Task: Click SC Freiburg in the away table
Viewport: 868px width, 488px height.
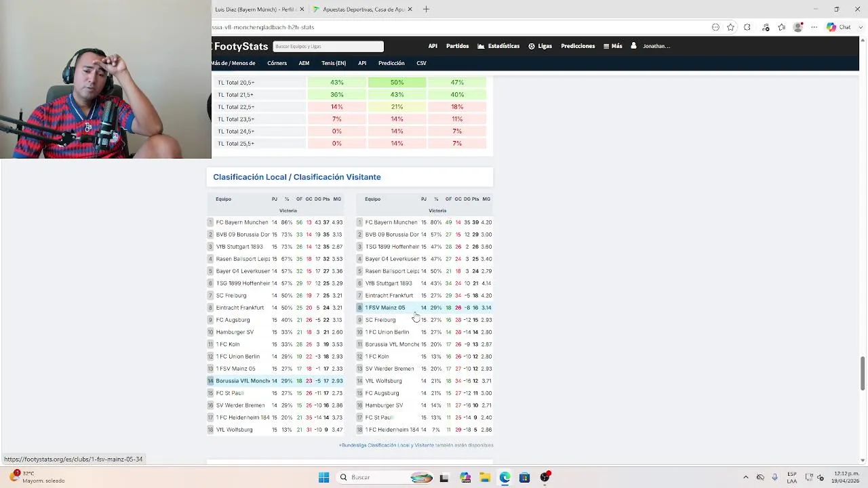Action: tap(380, 320)
